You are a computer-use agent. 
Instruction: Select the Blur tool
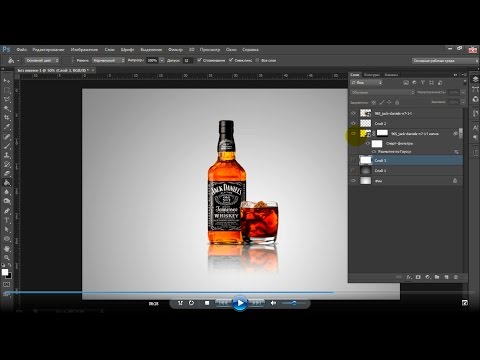7,192
